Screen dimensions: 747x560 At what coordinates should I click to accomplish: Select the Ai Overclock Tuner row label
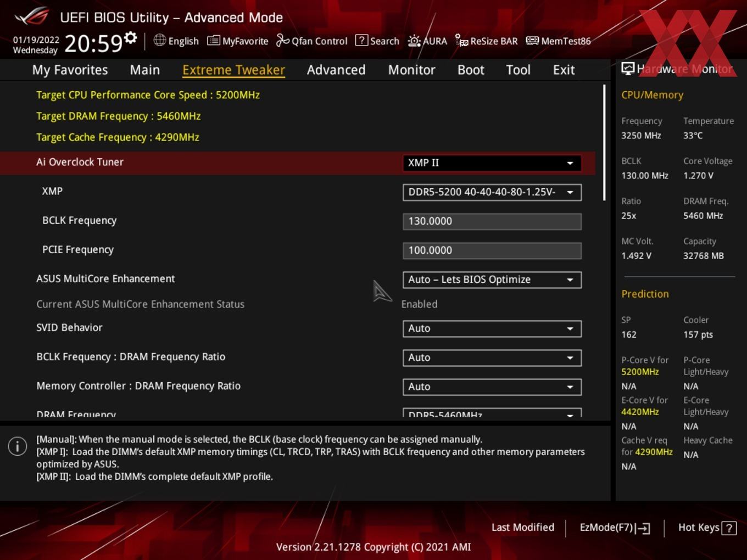(x=80, y=162)
